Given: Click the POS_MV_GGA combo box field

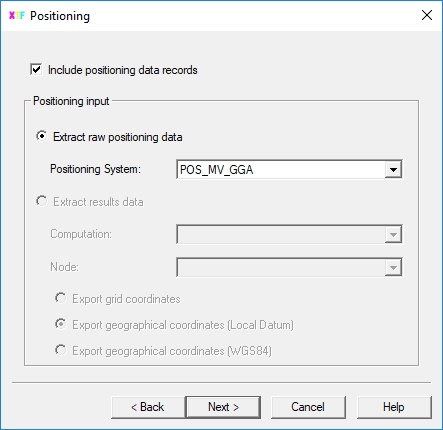Looking at the screenshot, I should 289,169.
